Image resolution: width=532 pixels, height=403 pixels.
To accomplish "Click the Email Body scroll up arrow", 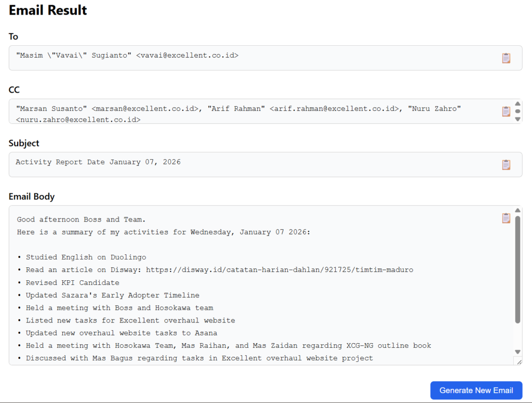I will pyautogui.click(x=517, y=210).
